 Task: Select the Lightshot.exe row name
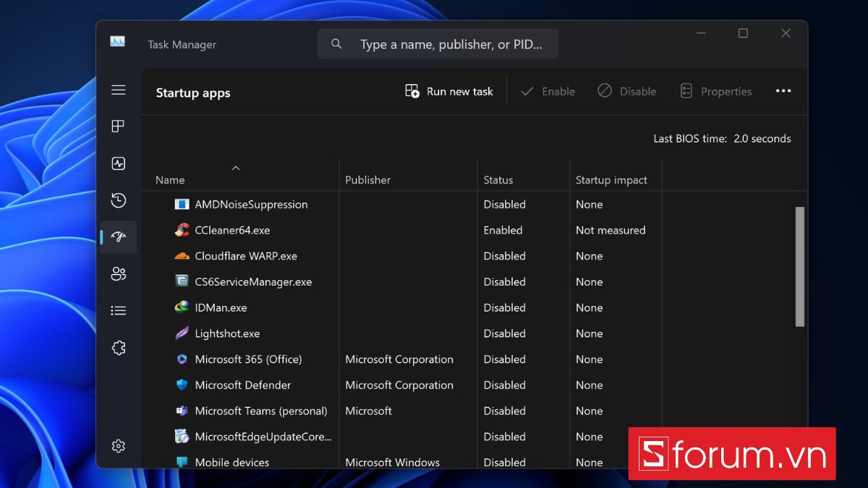[227, 333]
